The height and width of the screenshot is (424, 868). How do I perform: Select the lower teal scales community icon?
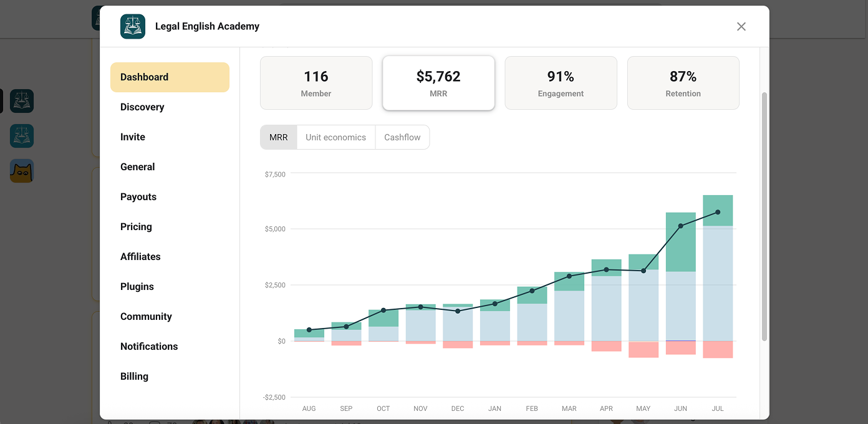[x=22, y=136]
